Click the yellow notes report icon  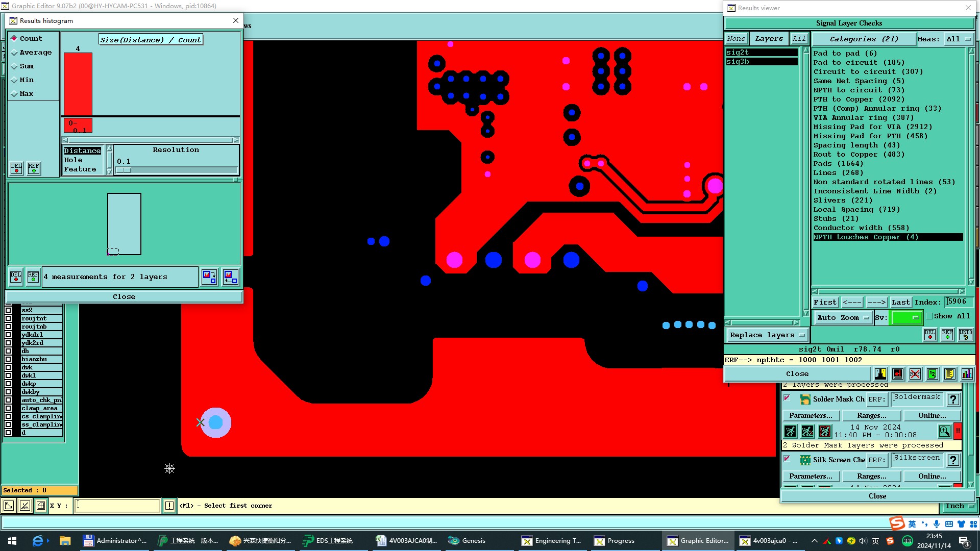coord(949,374)
